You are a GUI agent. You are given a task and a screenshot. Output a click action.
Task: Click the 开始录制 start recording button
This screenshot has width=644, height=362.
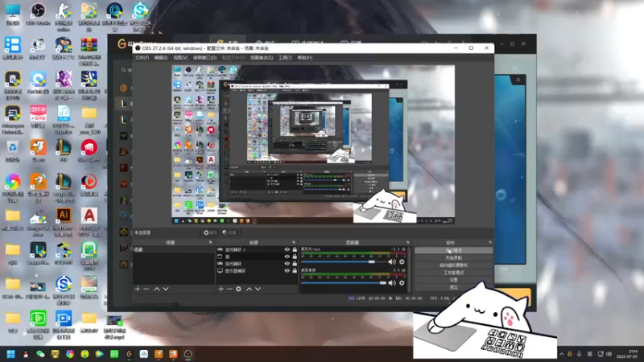[x=453, y=257]
